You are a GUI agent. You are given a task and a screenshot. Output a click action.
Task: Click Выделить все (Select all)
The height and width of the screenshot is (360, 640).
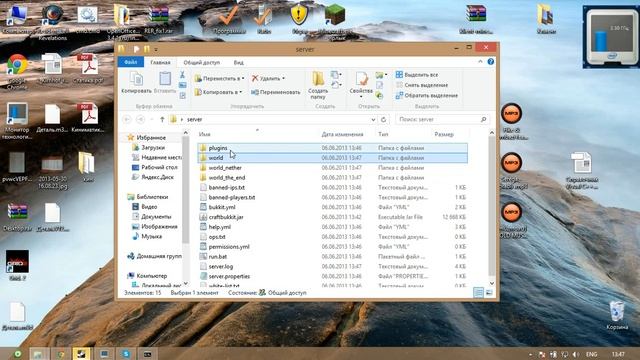click(417, 75)
